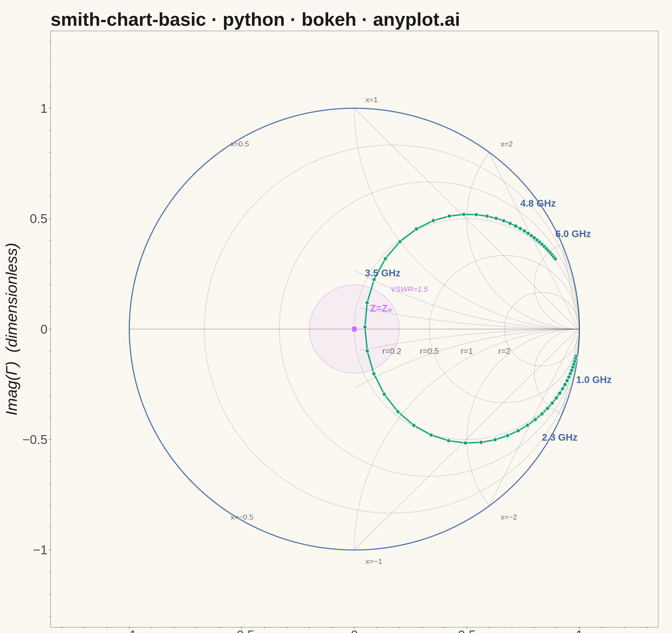Click the 6.0 GHz frequency label
The width and height of the screenshot is (672, 633).
[573, 234]
